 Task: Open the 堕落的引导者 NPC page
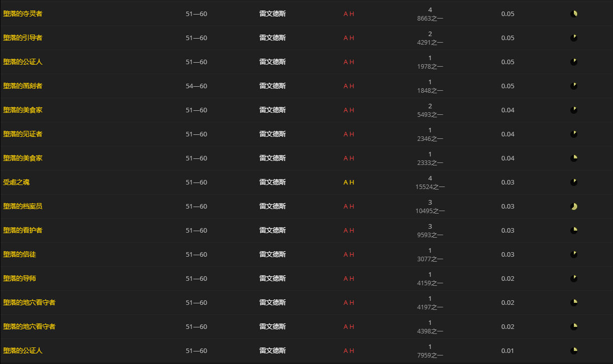tap(23, 38)
